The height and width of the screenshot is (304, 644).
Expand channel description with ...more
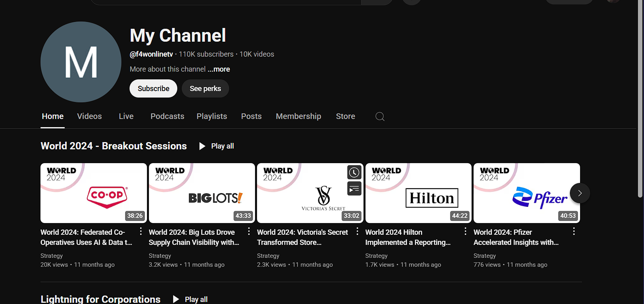(x=219, y=69)
